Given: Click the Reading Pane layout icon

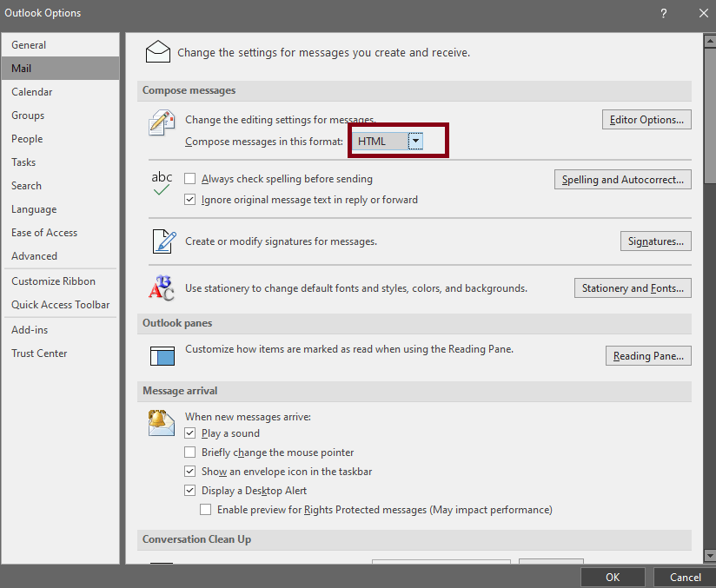Looking at the screenshot, I should click(162, 355).
